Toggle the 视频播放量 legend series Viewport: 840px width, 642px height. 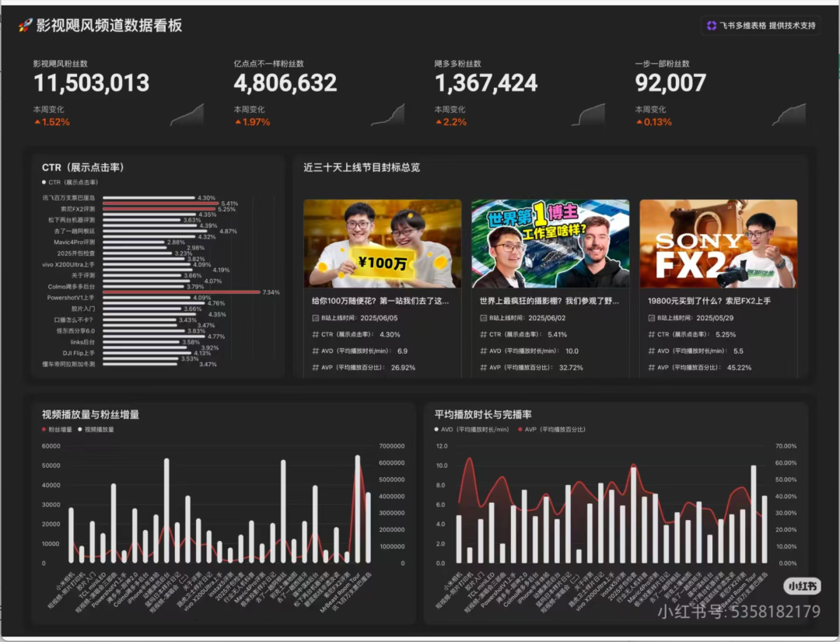(x=96, y=430)
